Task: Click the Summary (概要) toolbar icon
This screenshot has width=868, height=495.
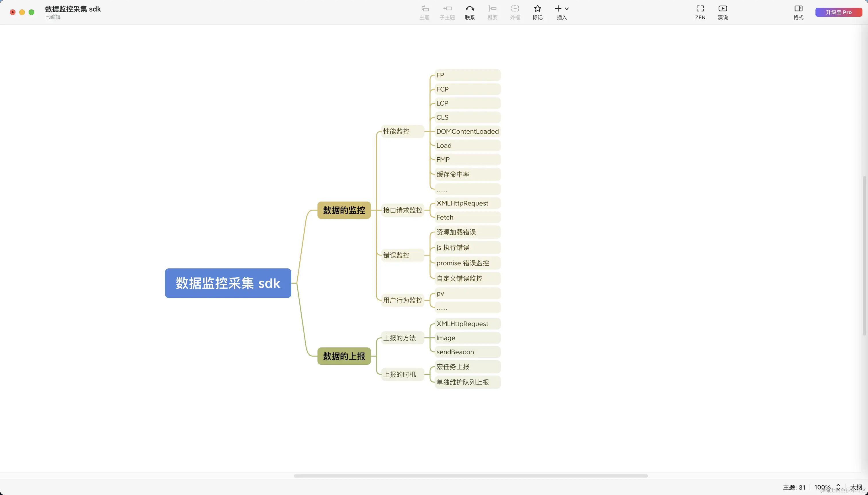Action: click(492, 9)
